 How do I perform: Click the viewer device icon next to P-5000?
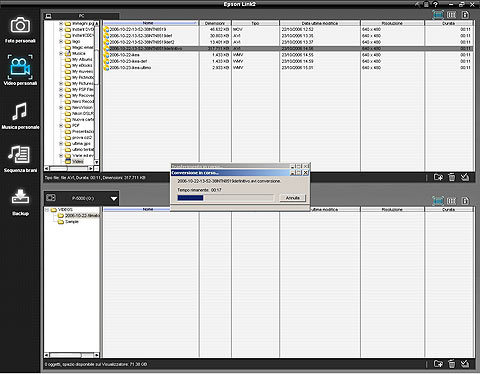coord(51,198)
